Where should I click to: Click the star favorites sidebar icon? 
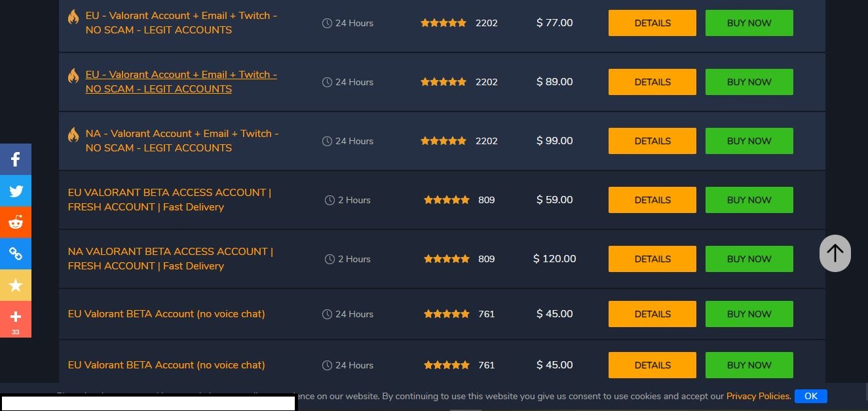click(x=16, y=285)
